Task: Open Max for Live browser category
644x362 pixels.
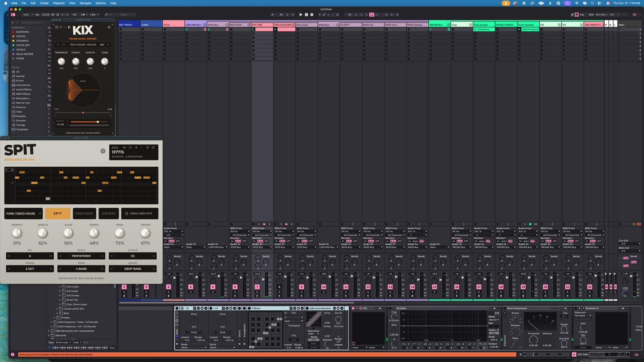Action: (23, 103)
